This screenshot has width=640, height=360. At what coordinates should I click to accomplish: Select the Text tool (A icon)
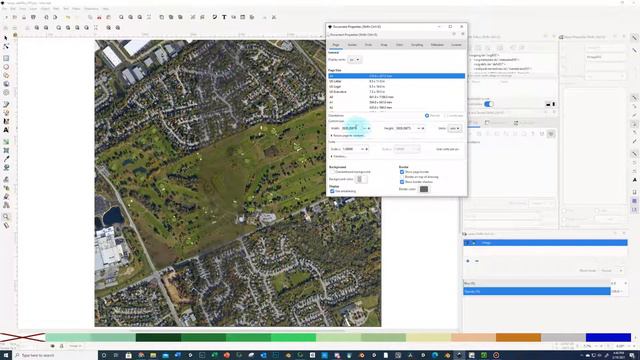[x=6, y=130]
